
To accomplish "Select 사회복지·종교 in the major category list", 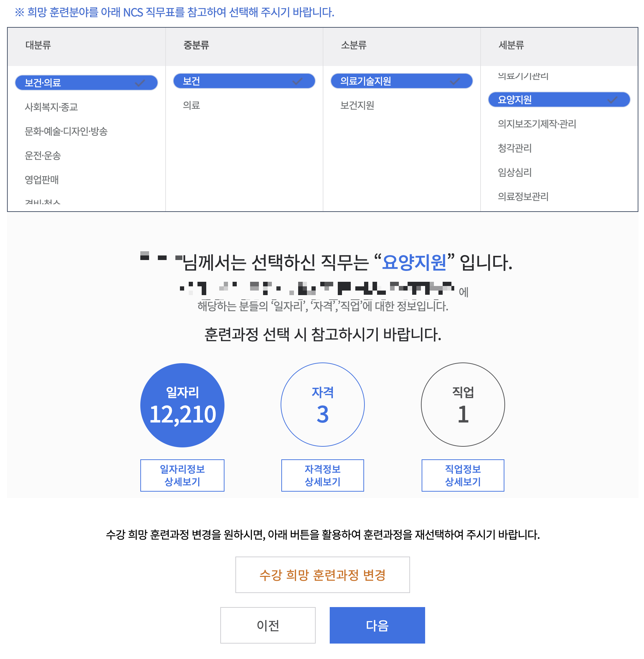I will (53, 107).
